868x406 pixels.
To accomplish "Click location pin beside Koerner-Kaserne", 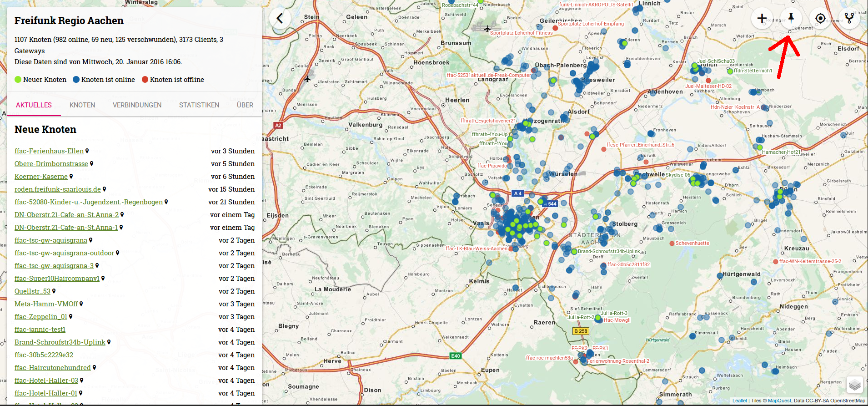I will (71, 177).
